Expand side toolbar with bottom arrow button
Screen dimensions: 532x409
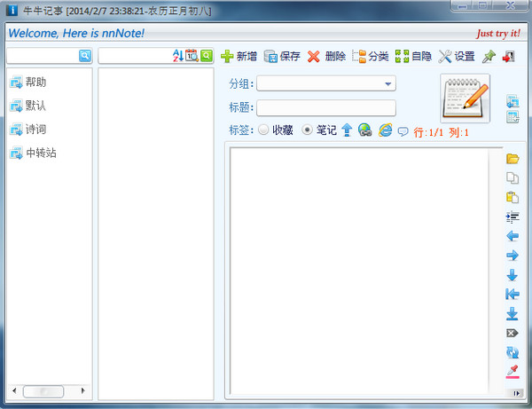(512, 392)
